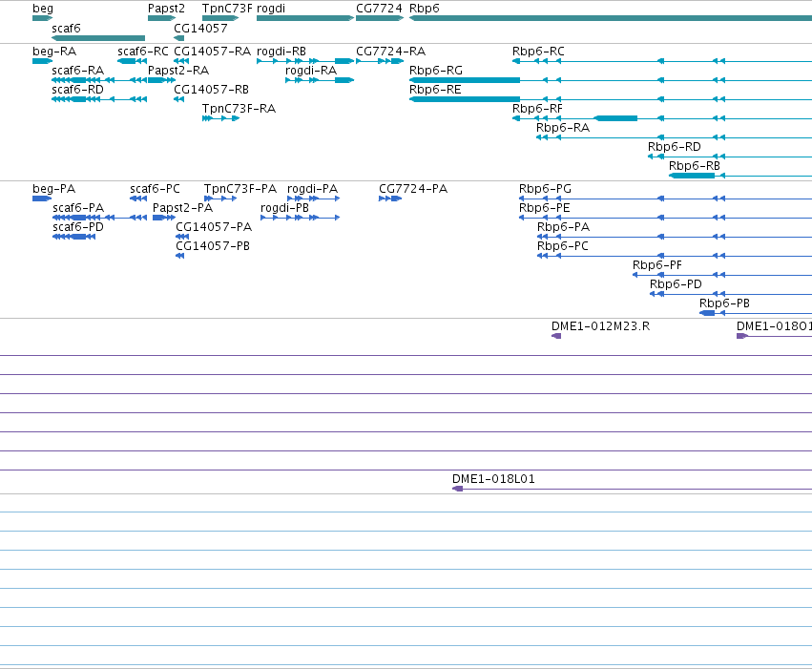This screenshot has height=669, width=812.
Task: Click the rogdi-PB protein feature
Action: (301, 218)
